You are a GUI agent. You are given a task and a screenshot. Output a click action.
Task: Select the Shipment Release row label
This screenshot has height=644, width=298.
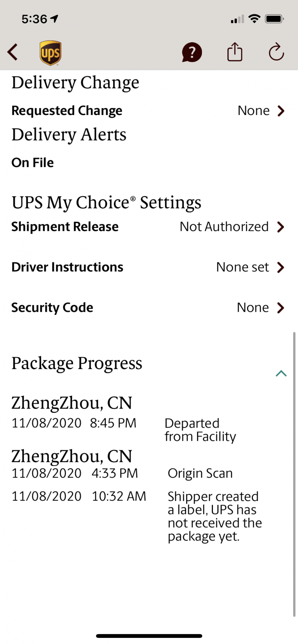(x=65, y=227)
